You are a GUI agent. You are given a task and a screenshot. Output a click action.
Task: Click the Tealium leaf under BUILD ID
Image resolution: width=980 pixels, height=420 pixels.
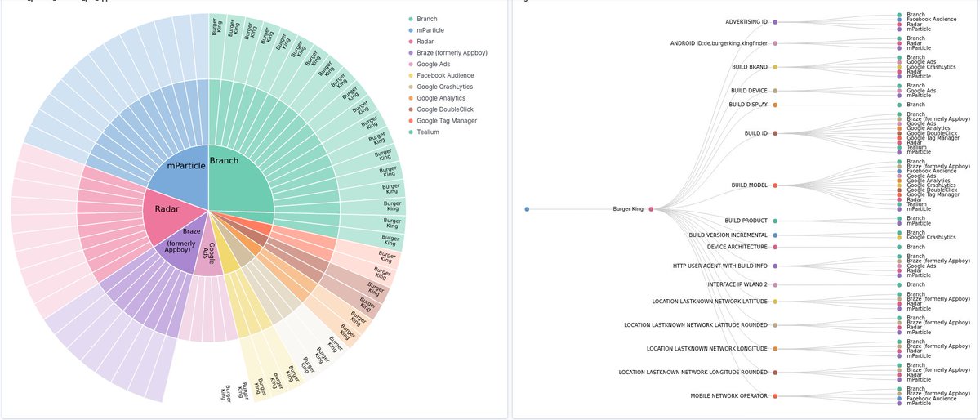pos(899,147)
